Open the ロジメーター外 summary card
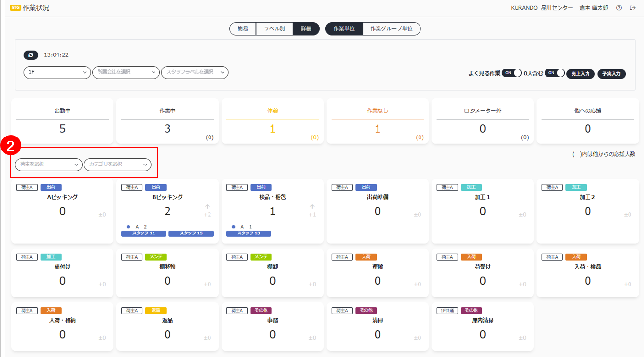Image resolution: width=644 pixels, height=357 pixels. coord(483,121)
